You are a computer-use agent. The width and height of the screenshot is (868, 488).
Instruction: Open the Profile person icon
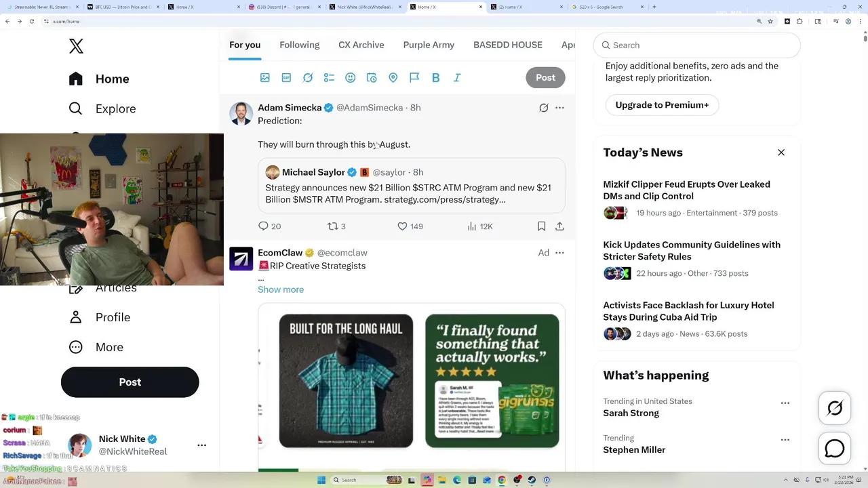(76, 317)
